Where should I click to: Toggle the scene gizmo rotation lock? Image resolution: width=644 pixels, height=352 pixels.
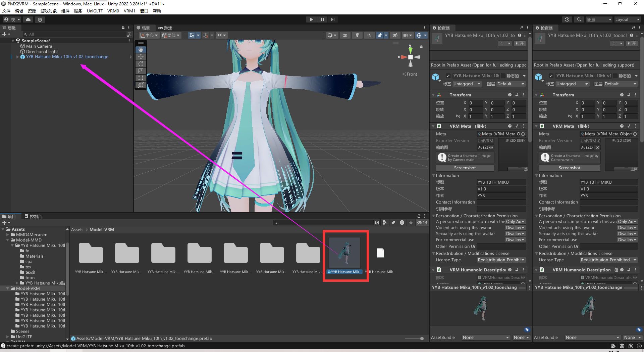(x=421, y=47)
